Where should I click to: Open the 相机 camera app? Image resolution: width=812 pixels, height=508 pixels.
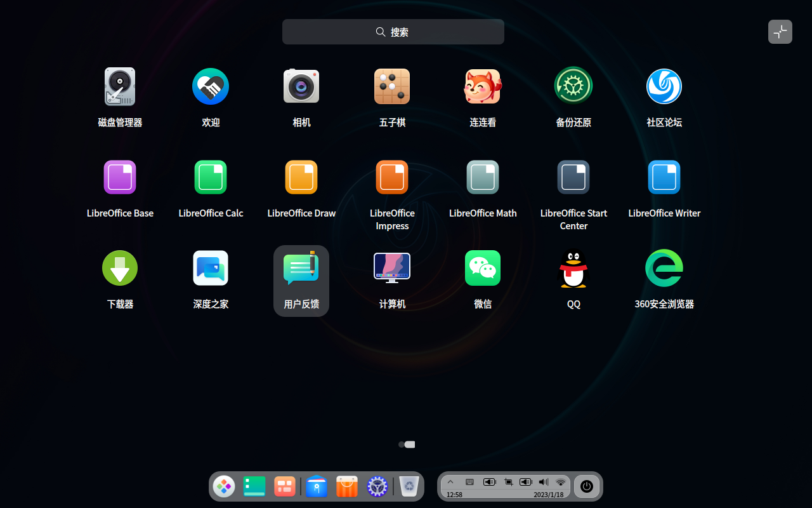(301, 86)
